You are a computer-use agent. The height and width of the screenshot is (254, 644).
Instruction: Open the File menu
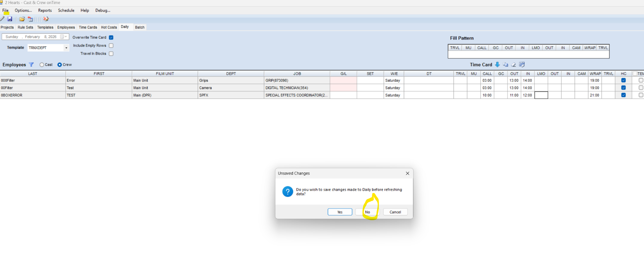pos(5,10)
